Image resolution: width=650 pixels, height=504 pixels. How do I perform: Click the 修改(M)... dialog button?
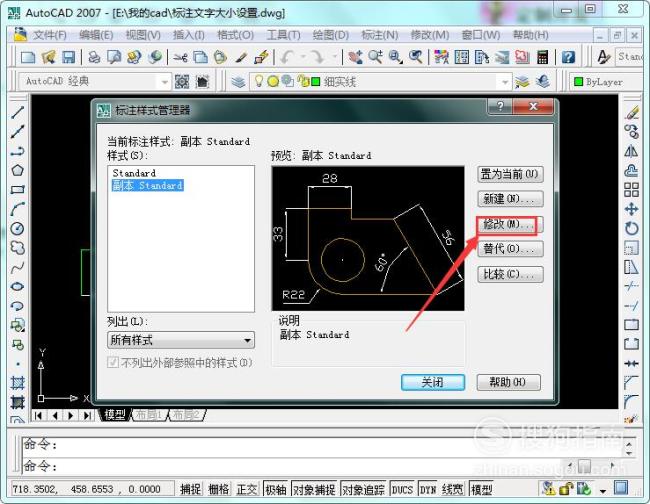coord(510,225)
